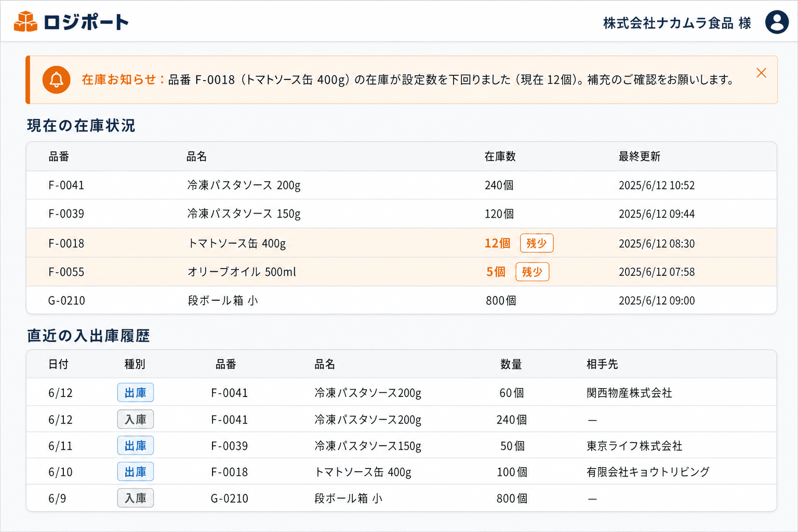
Task: Click F-0039 in the history table
Action: [x=230, y=446]
